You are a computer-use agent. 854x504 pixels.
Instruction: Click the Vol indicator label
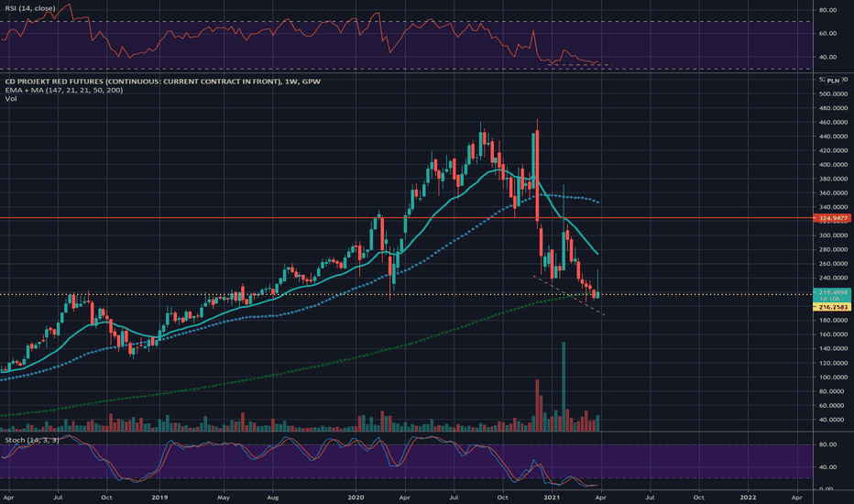pyautogui.click(x=11, y=99)
